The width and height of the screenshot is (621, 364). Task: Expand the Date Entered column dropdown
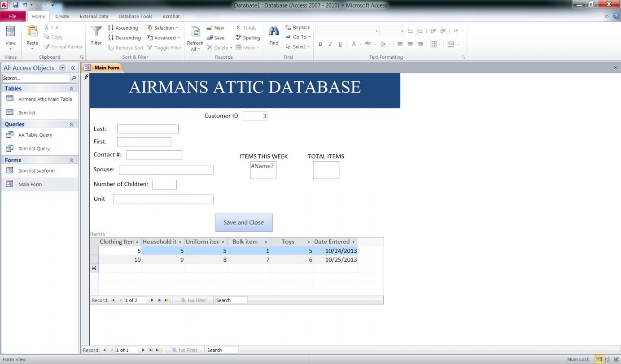tap(354, 242)
